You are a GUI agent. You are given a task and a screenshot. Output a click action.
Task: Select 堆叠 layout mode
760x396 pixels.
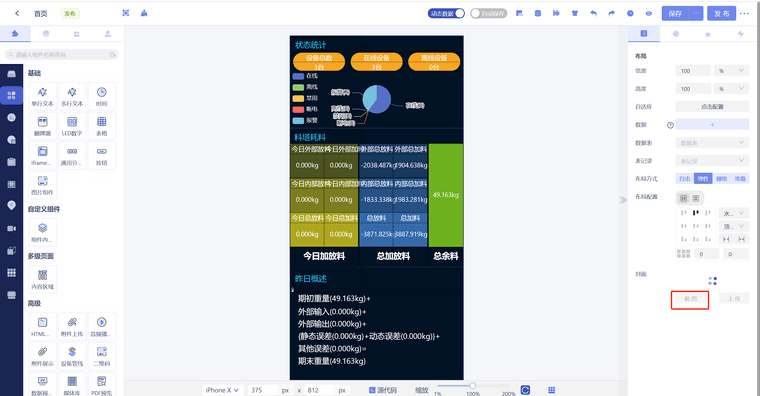tap(740, 178)
